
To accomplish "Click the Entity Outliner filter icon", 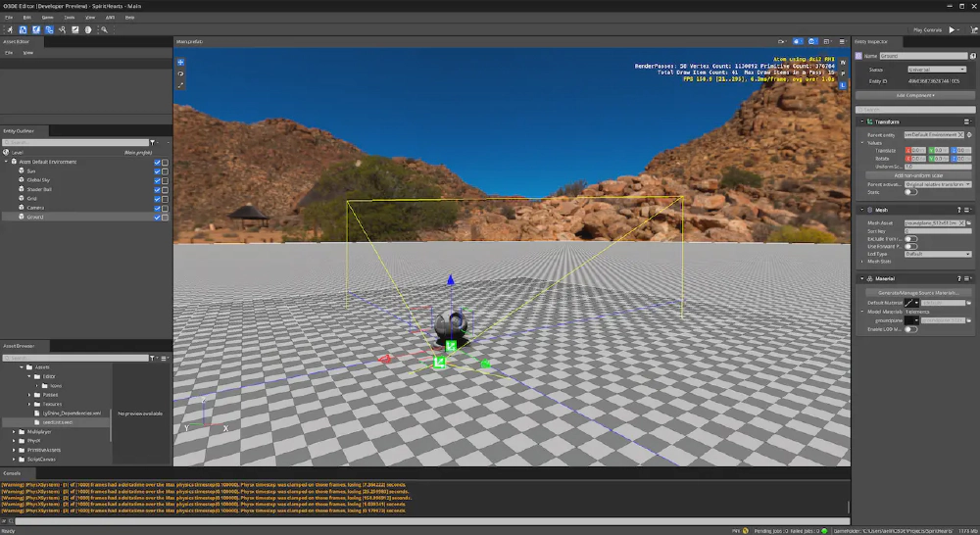I will (x=152, y=142).
